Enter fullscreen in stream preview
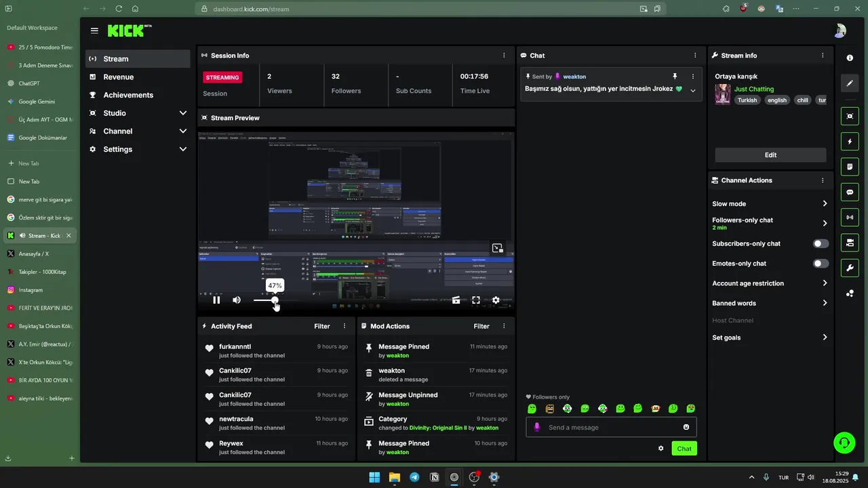This screenshot has height=488, width=868. pyautogui.click(x=476, y=300)
